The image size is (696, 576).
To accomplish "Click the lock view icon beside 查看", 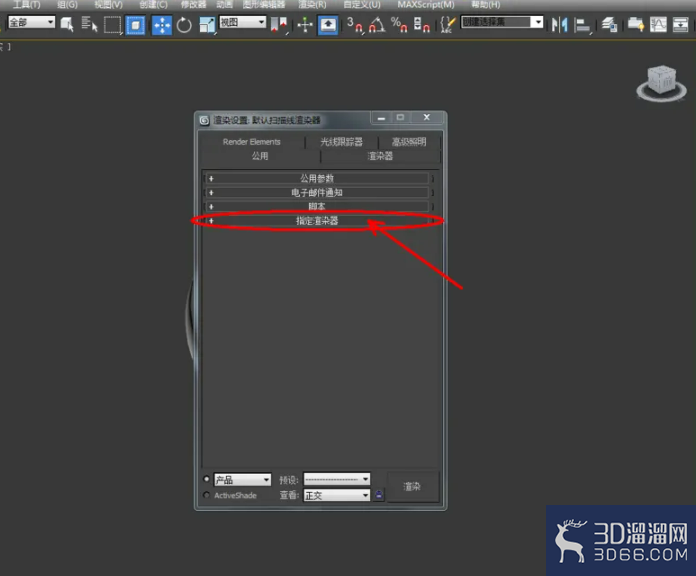I will pyautogui.click(x=379, y=494).
